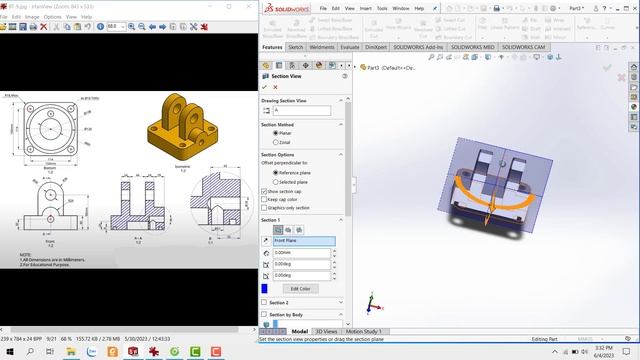640x360 pixels.
Task: Click DisplayManager color sphere tab icon
Action: point(319,65)
